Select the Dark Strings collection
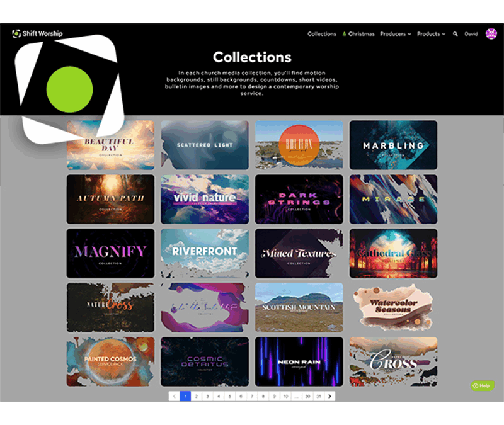Viewport: 504px width, 425px height. click(x=299, y=199)
